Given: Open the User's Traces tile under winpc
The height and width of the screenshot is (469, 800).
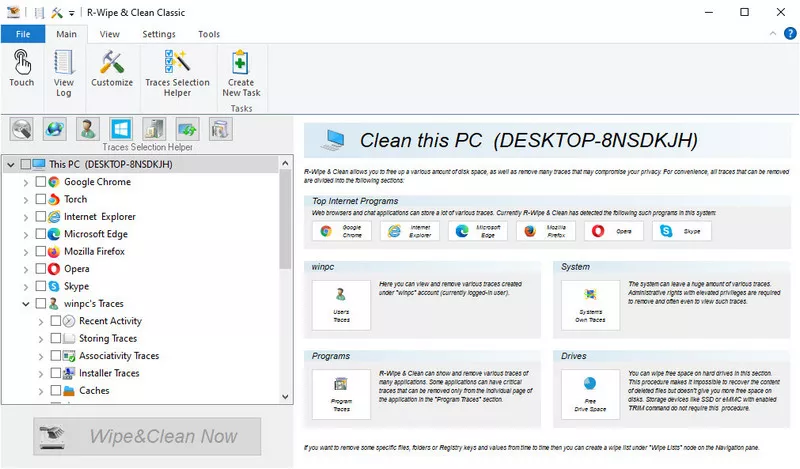Looking at the screenshot, I should [341, 305].
